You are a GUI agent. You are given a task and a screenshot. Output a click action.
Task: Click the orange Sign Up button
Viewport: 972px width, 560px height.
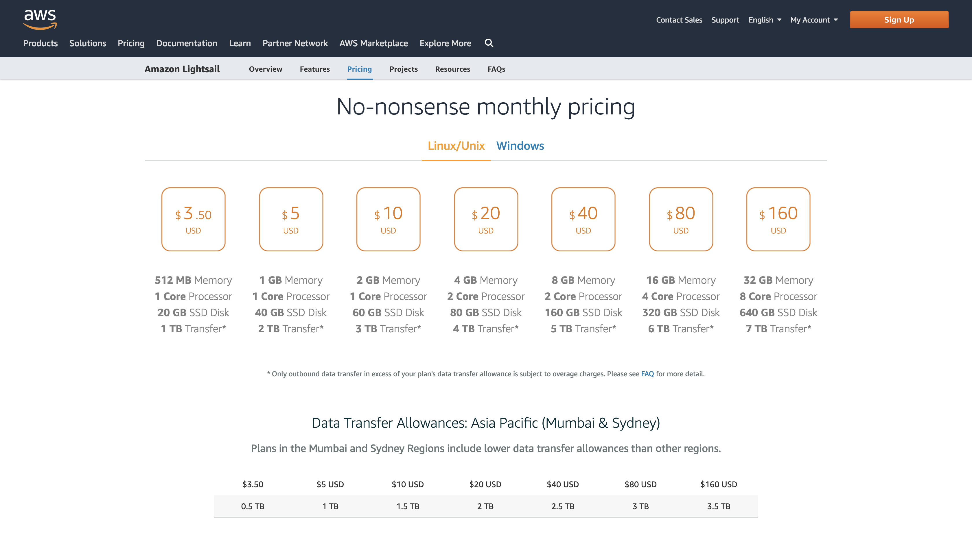[899, 20]
